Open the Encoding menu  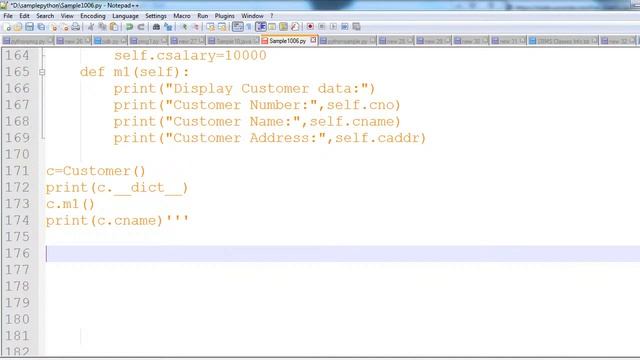click(93, 16)
